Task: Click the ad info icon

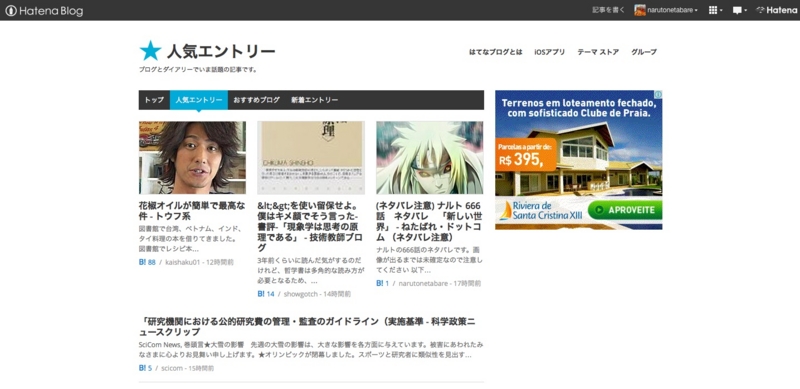Action: click(x=658, y=94)
